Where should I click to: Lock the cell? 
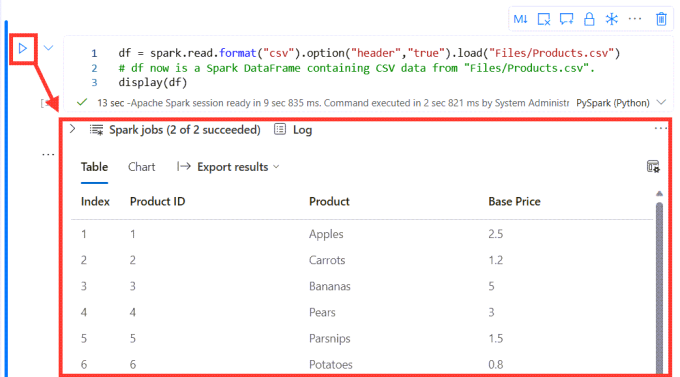click(589, 19)
